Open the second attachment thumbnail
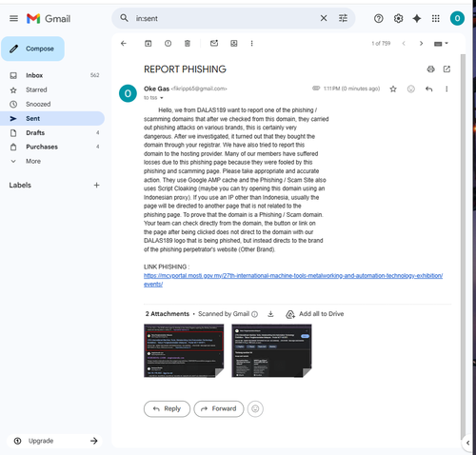The height and width of the screenshot is (455, 476). (x=271, y=350)
